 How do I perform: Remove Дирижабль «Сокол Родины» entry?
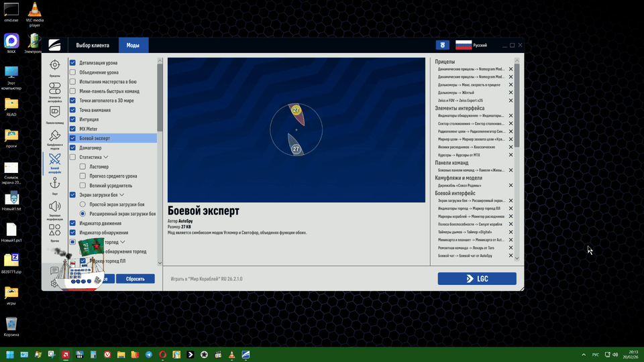[x=511, y=186]
